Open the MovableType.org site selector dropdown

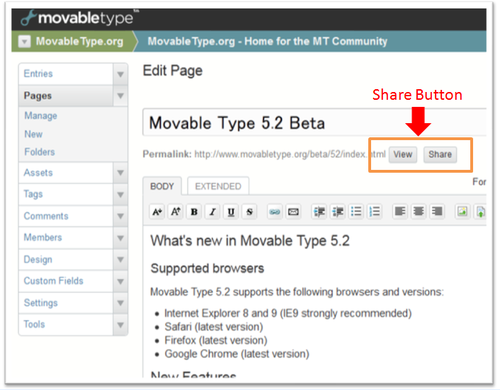click(24, 41)
